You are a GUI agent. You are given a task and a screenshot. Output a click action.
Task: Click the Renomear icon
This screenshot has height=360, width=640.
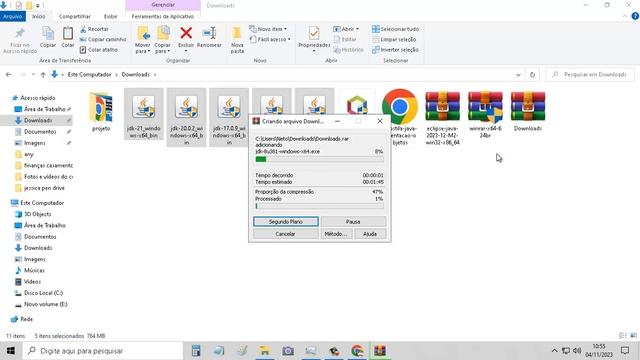pos(209,33)
